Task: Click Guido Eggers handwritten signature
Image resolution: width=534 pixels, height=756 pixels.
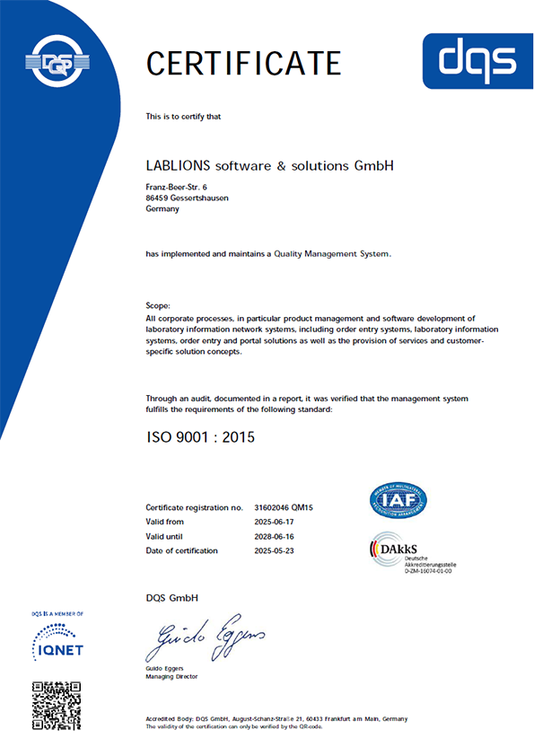Action: 206,637
